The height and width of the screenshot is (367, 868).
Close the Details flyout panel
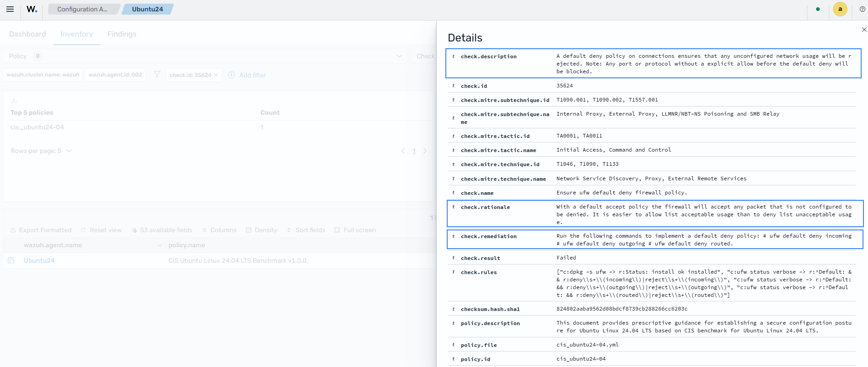[x=864, y=30]
